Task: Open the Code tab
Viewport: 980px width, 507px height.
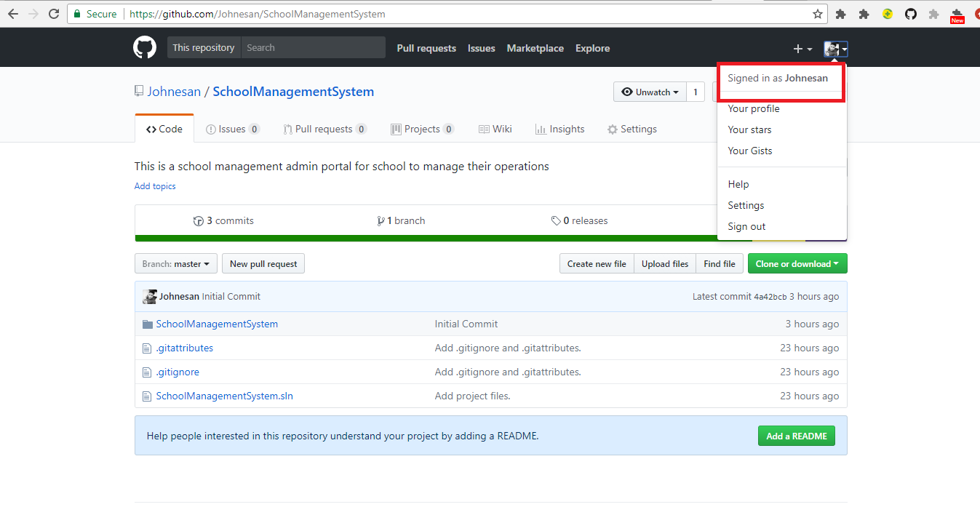Action: click(x=164, y=129)
